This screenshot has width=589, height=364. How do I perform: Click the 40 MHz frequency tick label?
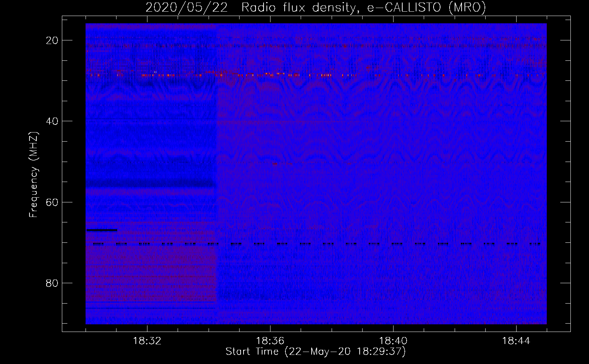click(52, 121)
